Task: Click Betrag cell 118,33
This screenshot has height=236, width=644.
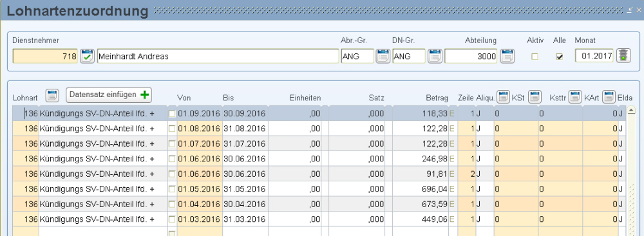Action: pos(421,113)
